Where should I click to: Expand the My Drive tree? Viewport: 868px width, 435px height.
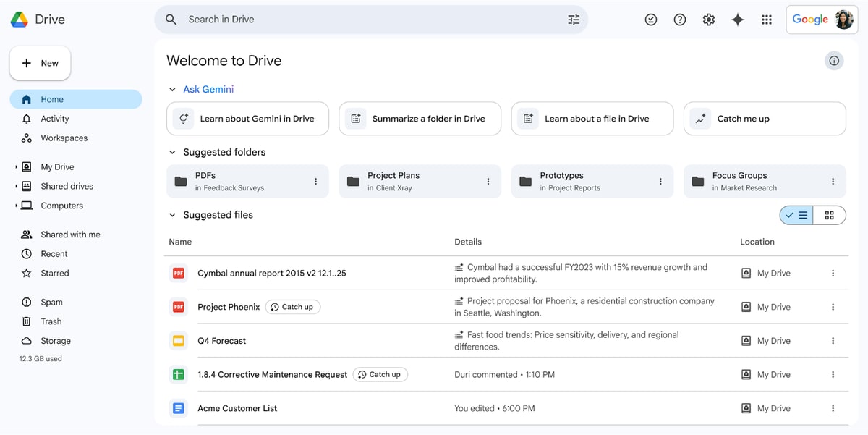click(16, 167)
